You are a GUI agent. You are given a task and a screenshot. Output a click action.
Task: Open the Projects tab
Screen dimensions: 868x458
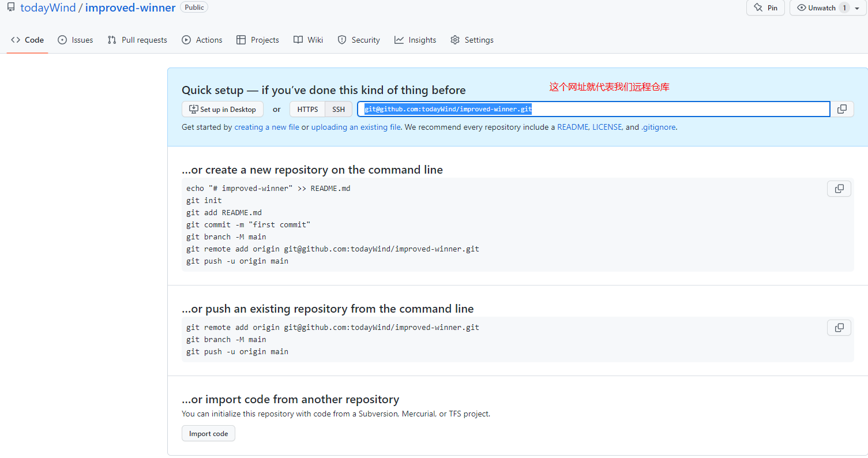coord(258,40)
